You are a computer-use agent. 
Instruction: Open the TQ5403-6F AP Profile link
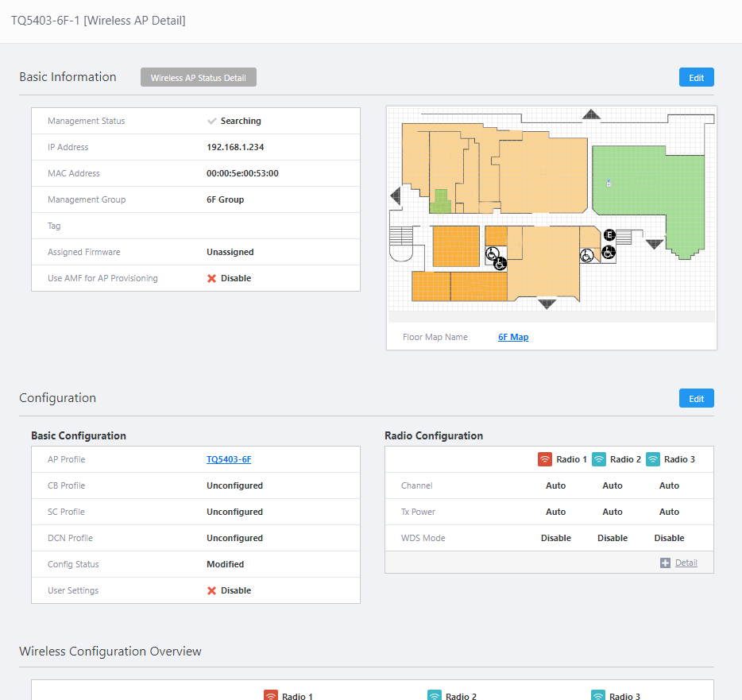(229, 459)
